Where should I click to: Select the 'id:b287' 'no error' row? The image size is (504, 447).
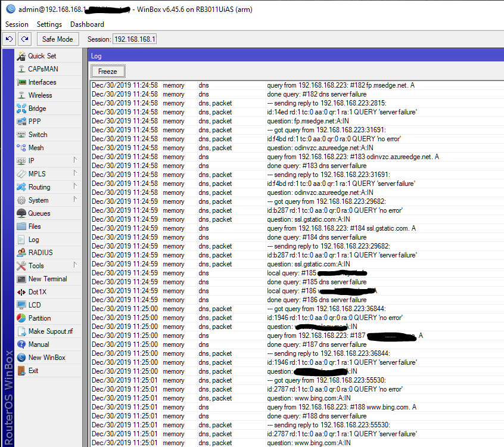297,210
